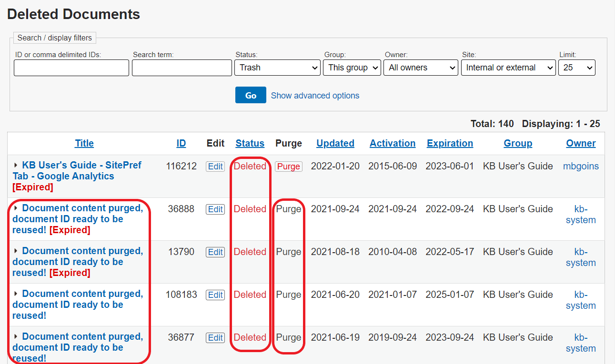The image size is (615, 364).
Task: Open Show advanced options
Action: (315, 95)
